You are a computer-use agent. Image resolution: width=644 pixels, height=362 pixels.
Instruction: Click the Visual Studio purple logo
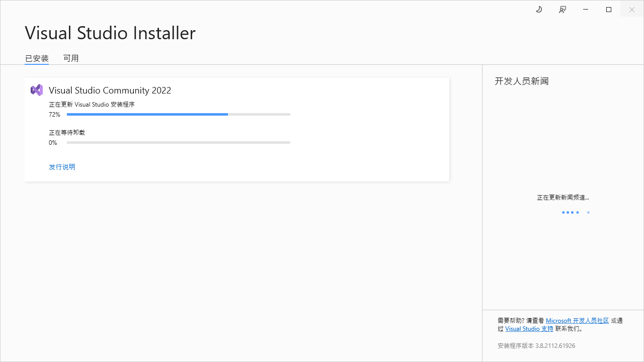(37, 90)
